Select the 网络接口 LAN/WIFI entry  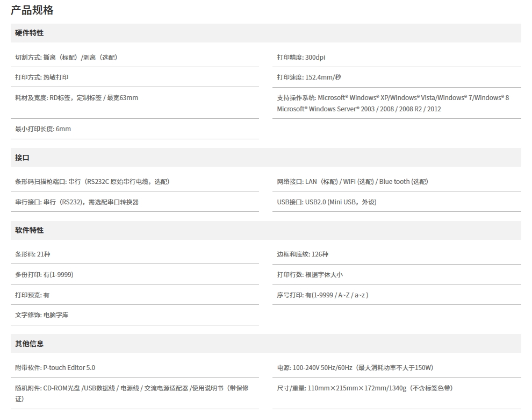[x=353, y=181]
